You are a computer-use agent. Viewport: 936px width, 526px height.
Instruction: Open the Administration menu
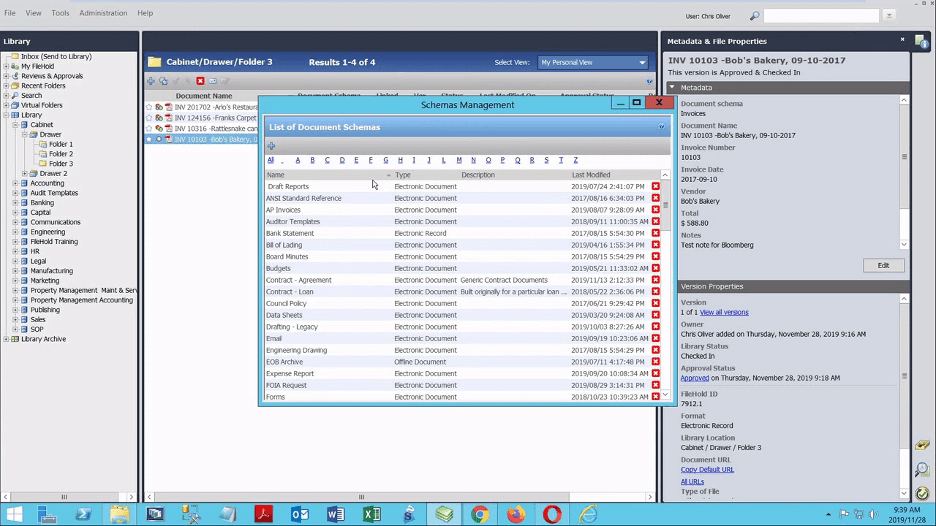click(103, 13)
